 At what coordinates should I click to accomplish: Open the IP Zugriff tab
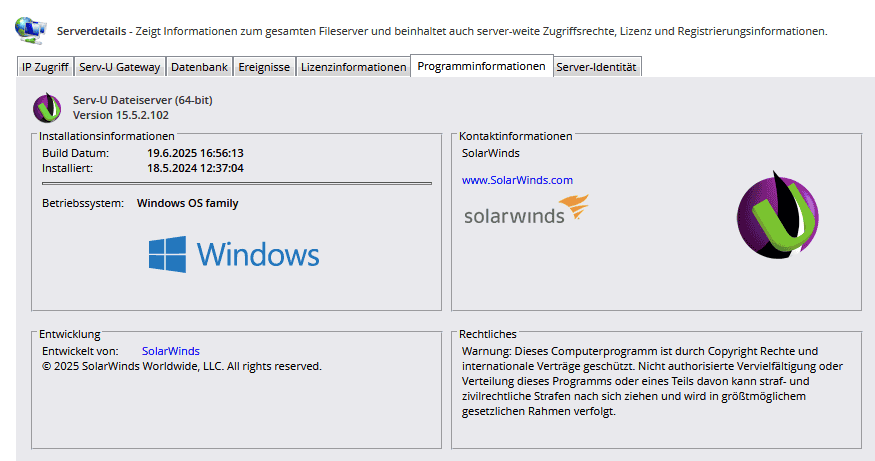coord(45,67)
